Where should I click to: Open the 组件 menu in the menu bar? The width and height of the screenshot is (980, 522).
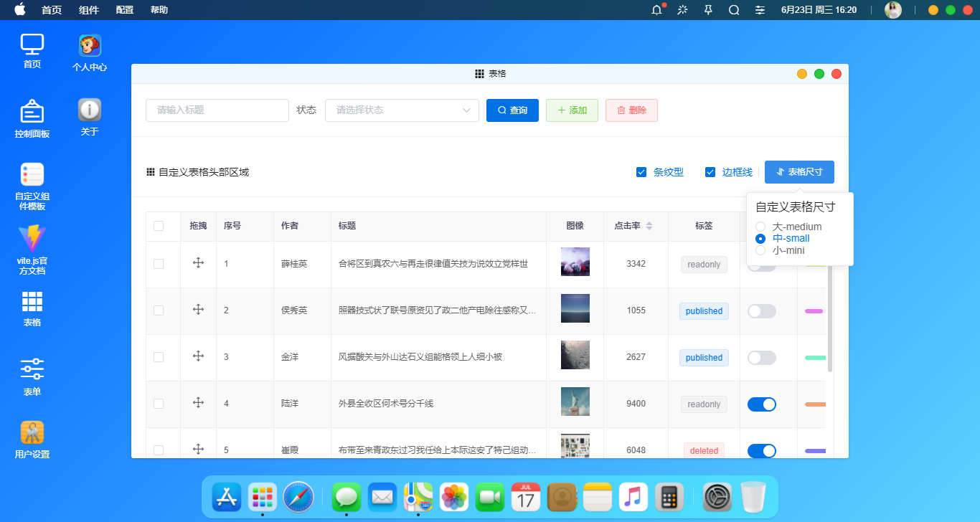pos(89,10)
